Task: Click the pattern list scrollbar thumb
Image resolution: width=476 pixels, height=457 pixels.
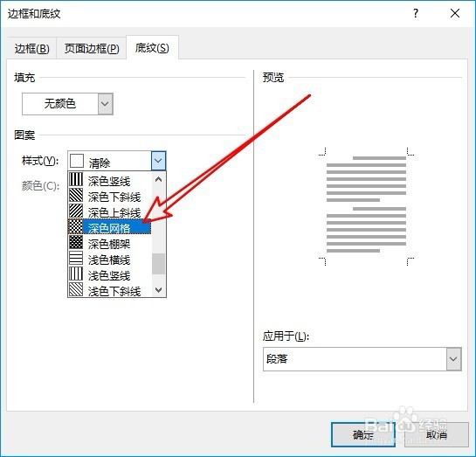Action: tap(158, 264)
